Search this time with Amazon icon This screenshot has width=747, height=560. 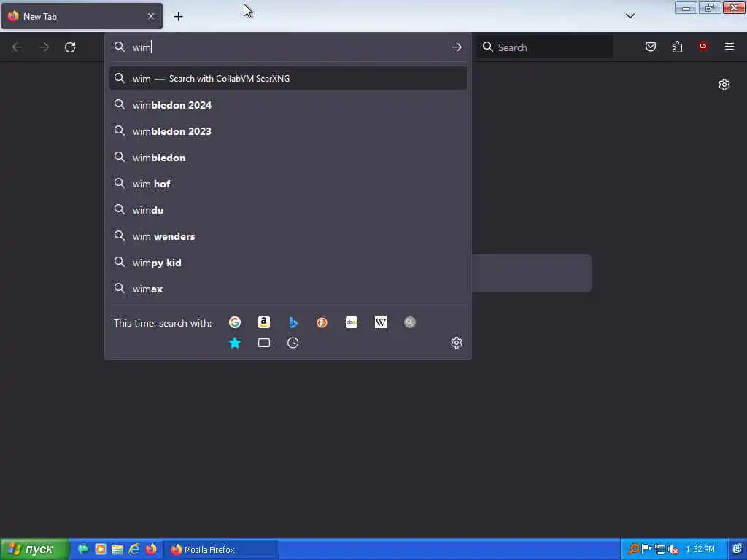click(x=264, y=322)
